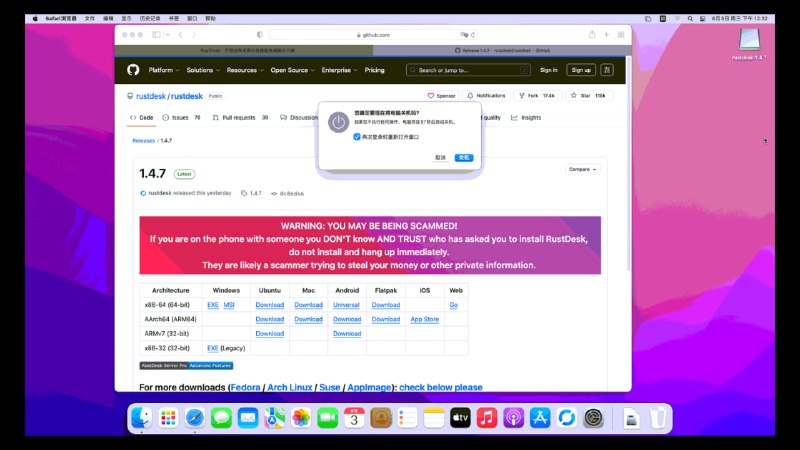This screenshot has width=800, height=450.
Task: Click Safari back arrow
Action: coord(180,35)
